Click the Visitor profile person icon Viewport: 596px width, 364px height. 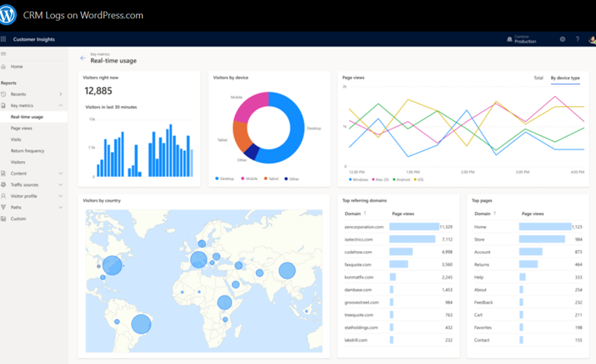[3, 196]
